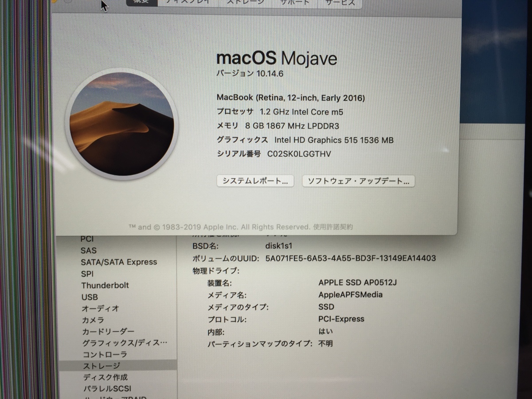Image resolution: width=532 pixels, height=399 pixels.
Task: Click the バージョン 10.14.6 version text
Action: (250, 74)
